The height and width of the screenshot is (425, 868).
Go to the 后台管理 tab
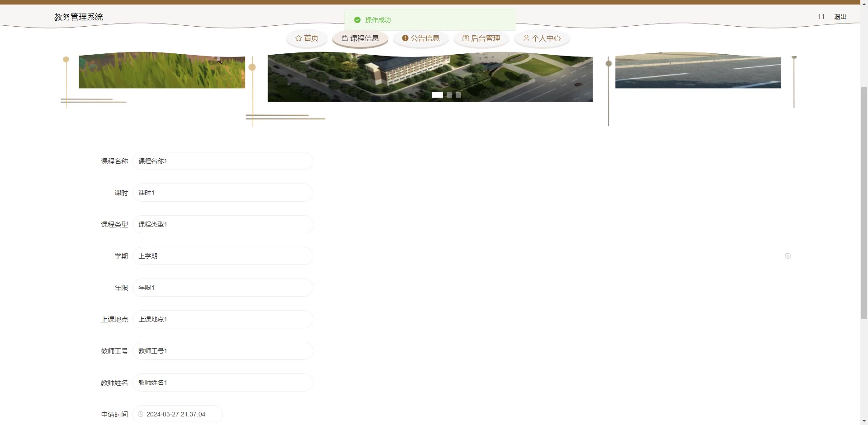click(x=481, y=38)
